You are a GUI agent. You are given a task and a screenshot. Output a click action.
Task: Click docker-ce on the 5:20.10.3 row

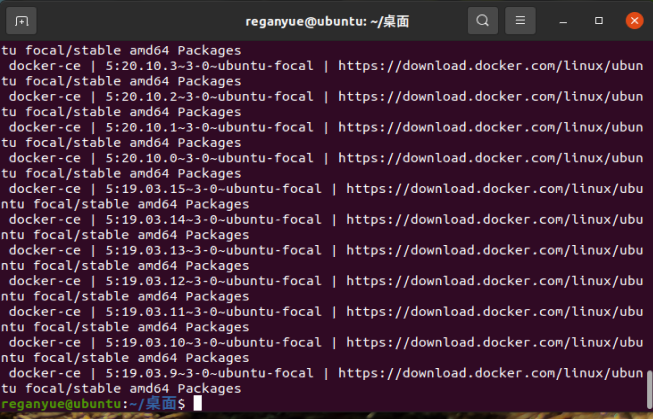coord(45,66)
